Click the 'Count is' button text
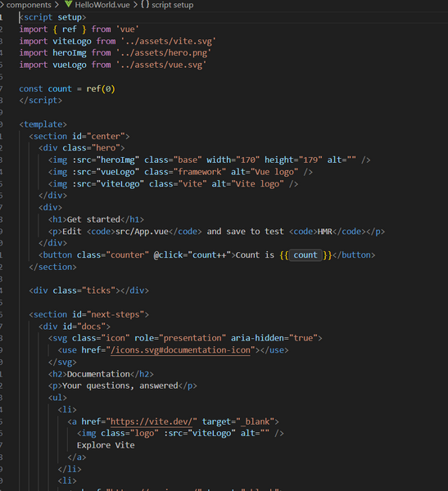The width and height of the screenshot is (448, 491). pyautogui.click(x=255, y=255)
